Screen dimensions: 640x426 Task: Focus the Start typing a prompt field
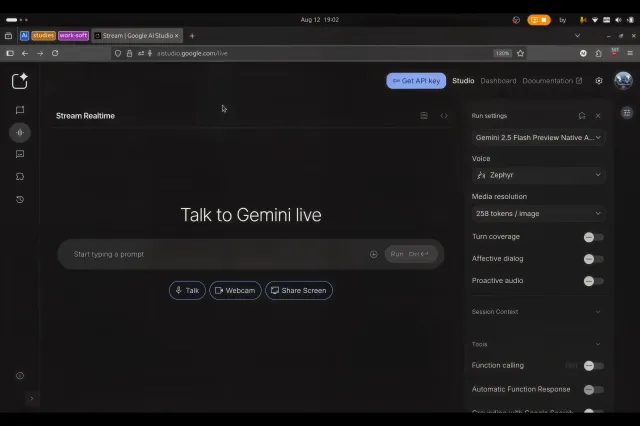[x=218, y=254]
